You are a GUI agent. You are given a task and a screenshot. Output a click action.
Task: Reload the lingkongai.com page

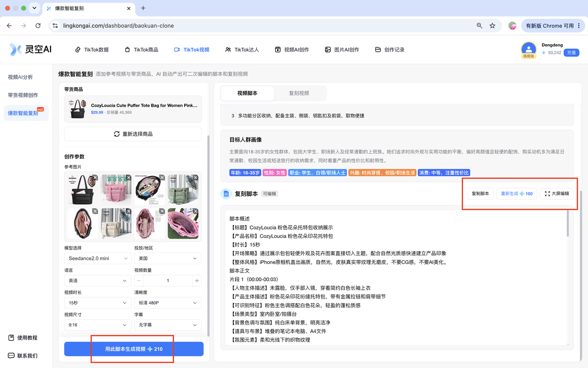click(x=38, y=26)
